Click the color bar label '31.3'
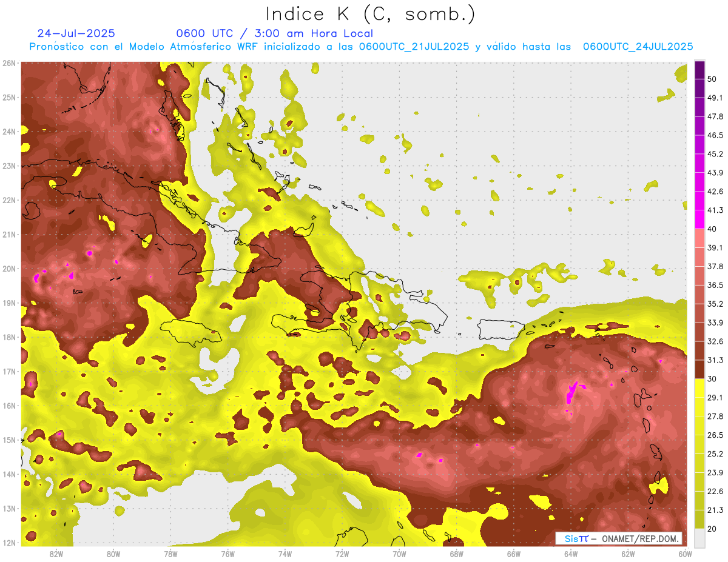The image size is (728, 562). [x=715, y=360]
